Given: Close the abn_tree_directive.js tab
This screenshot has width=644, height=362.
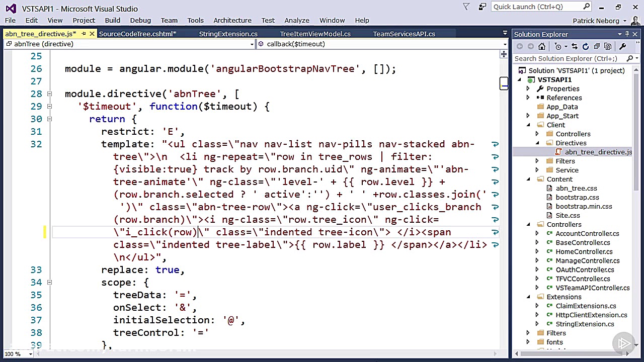Looking at the screenshot, I should (93, 34).
